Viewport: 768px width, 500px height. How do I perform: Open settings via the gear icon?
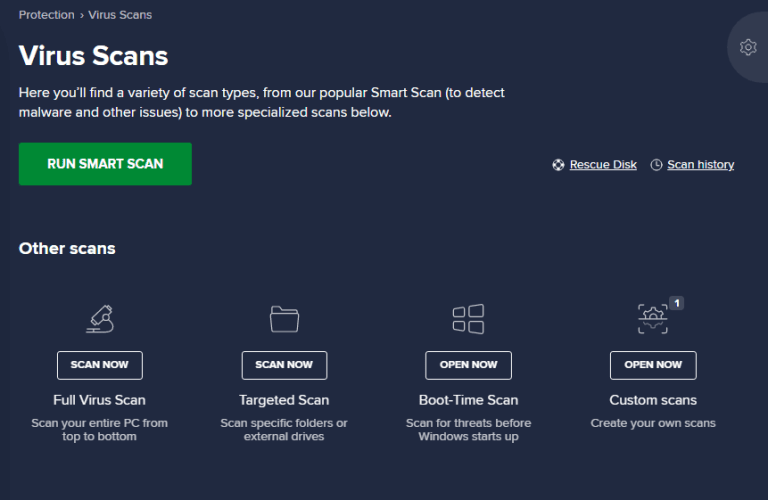[x=747, y=47]
